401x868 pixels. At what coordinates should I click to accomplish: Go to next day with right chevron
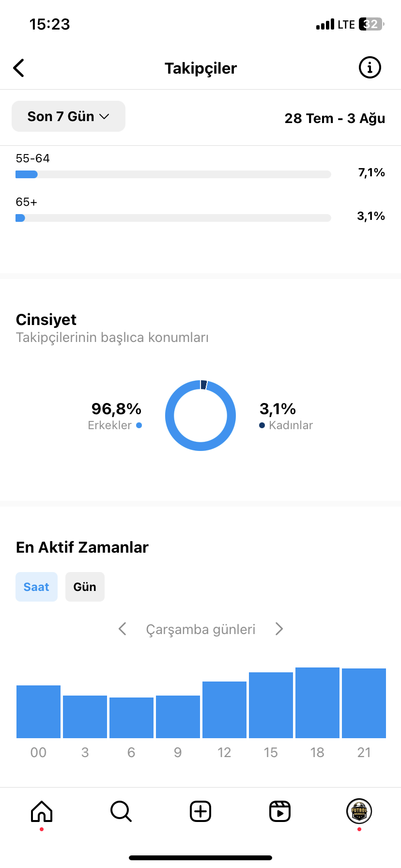(x=279, y=629)
